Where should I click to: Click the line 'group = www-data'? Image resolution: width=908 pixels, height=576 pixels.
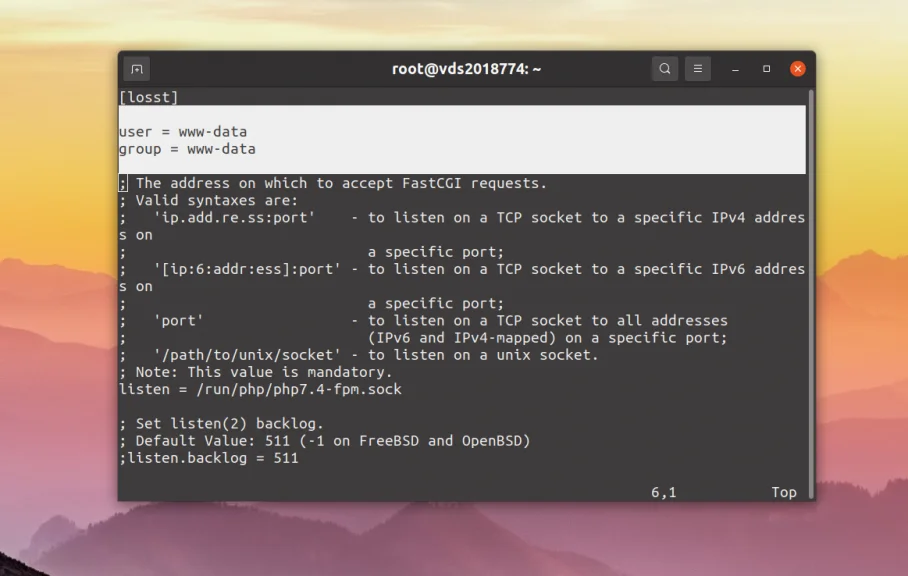tap(187, 149)
